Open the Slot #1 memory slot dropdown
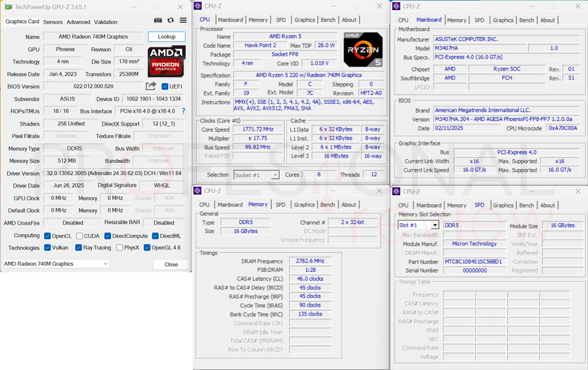This screenshot has width=588, height=370. 418,225
